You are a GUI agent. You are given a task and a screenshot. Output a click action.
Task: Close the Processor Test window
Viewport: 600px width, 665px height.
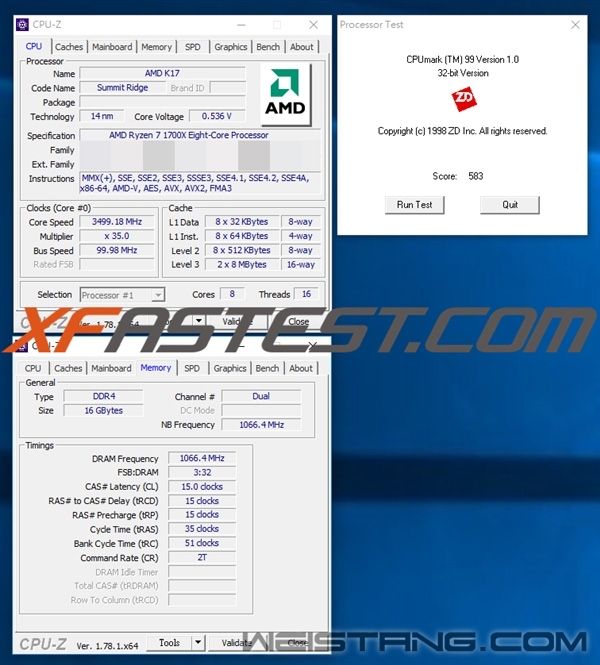575,25
